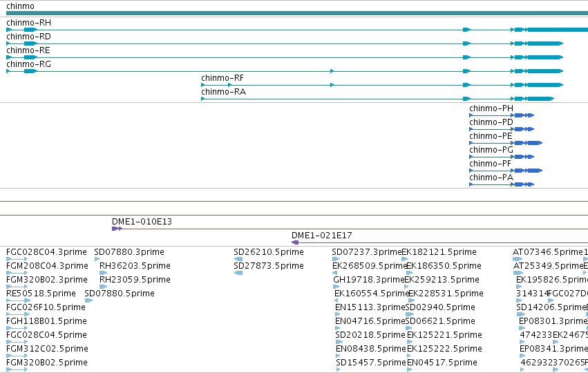Click the SD14206.5prime EST label
This screenshot has width=588, height=373.
tap(551, 308)
